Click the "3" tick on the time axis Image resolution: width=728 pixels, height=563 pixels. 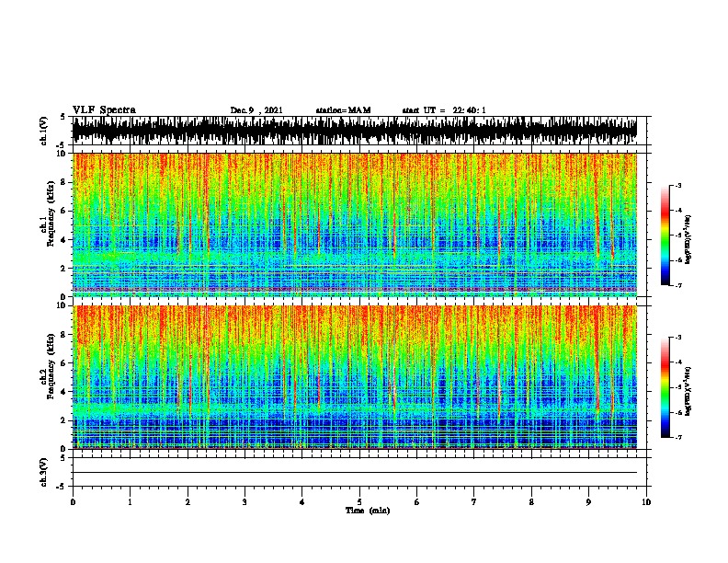(245, 502)
